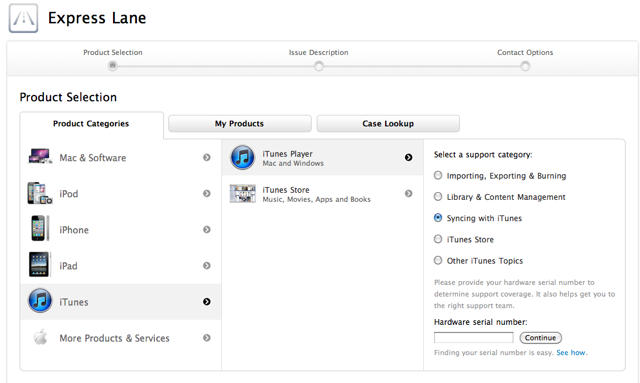
Task: Expand More Products & Services arrow
Action: tap(207, 338)
